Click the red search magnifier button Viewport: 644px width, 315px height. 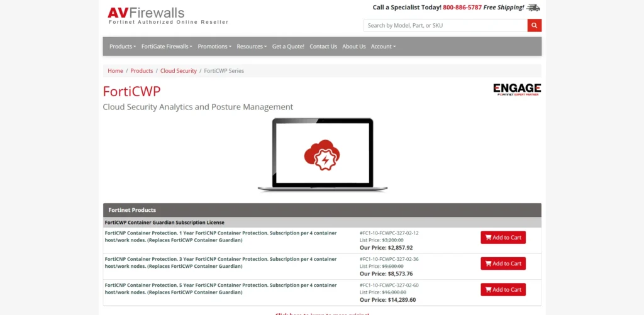pyautogui.click(x=535, y=25)
